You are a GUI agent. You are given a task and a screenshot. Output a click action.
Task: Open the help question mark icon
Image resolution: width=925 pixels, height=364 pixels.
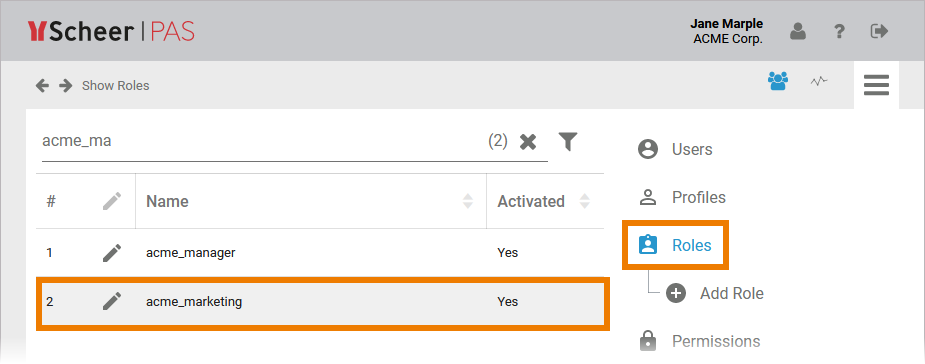(x=839, y=31)
